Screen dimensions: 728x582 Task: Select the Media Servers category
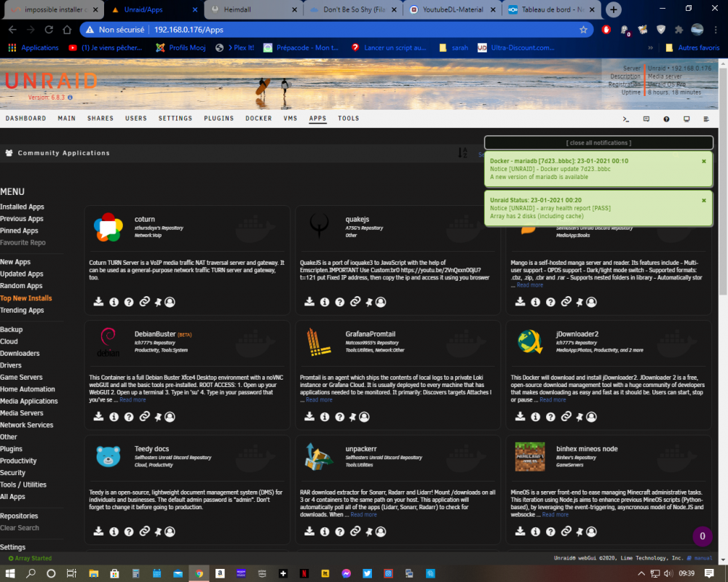[x=22, y=413]
